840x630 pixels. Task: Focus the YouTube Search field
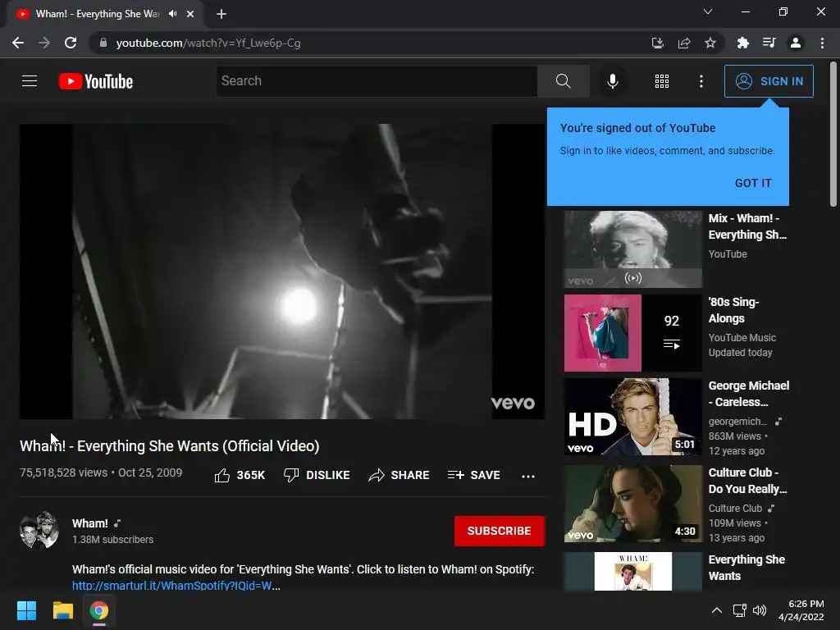(x=377, y=81)
